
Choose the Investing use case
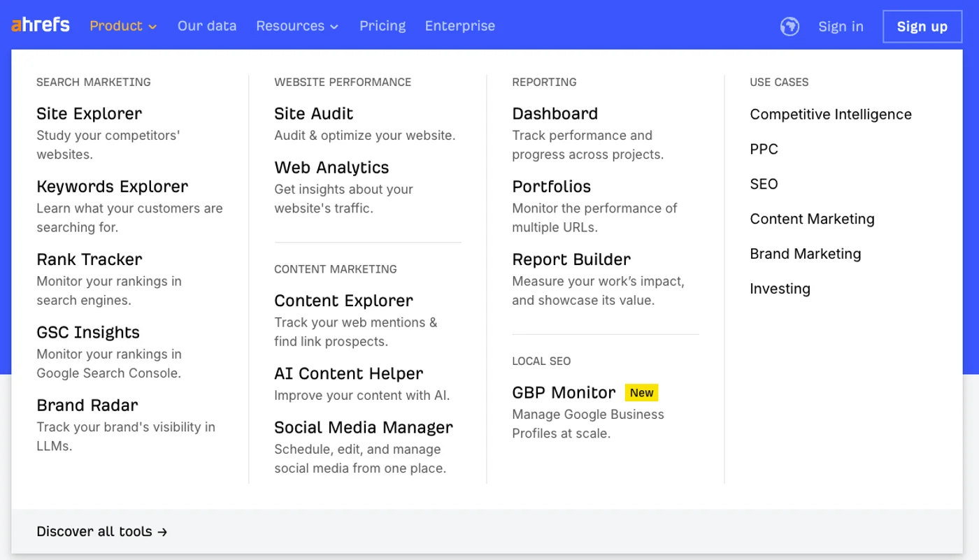(x=780, y=289)
